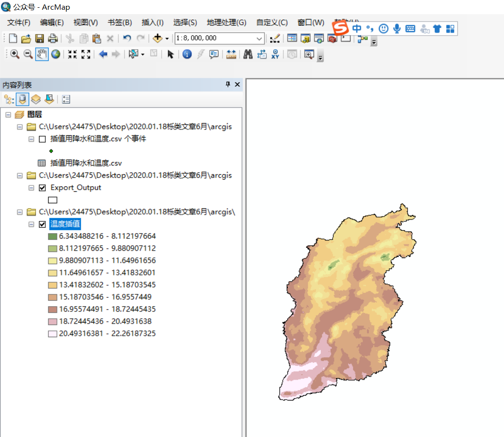The width and height of the screenshot is (504, 437).
Task: Select the Export_Output layer name
Action: click(x=76, y=188)
